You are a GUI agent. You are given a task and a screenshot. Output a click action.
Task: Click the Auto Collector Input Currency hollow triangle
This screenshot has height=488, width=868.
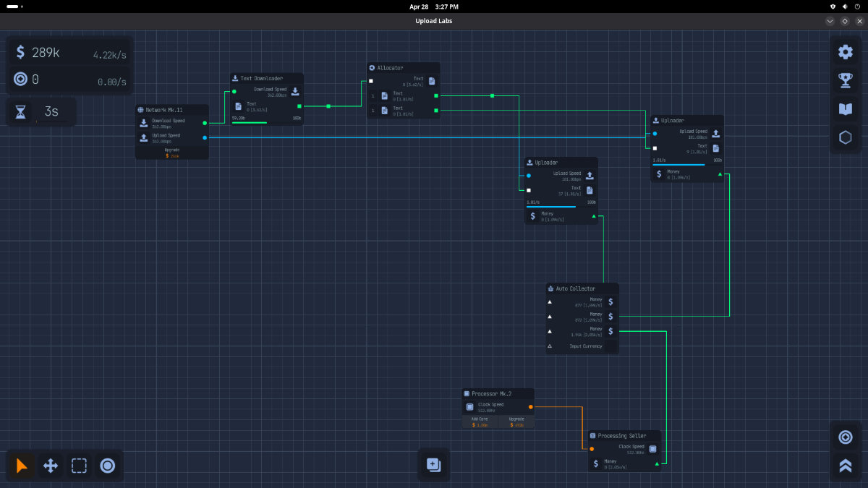[x=550, y=346]
